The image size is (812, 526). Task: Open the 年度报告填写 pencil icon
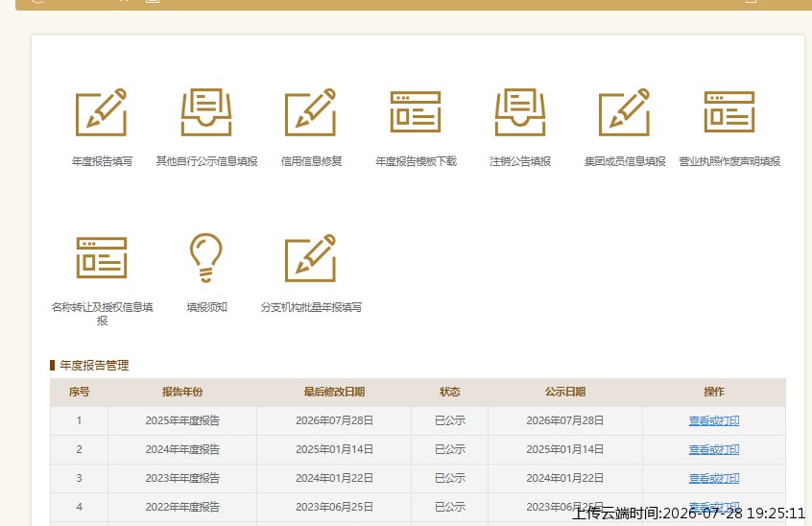pos(102,112)
